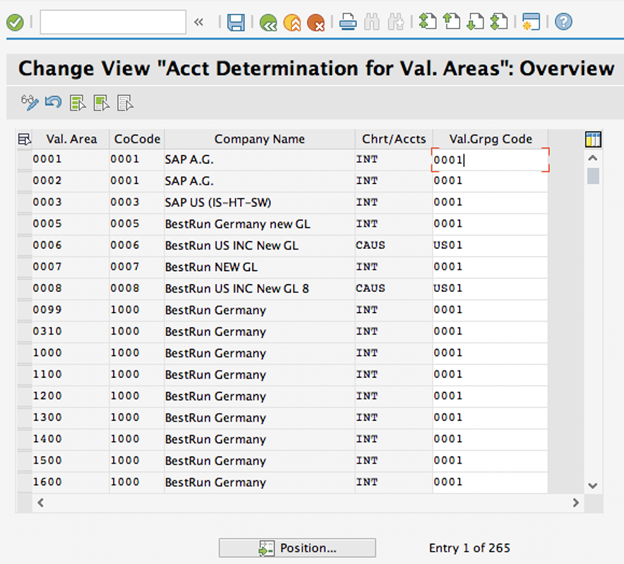Select row for valuation area 0310
624x564 pixels.
[x=25, y=332]
